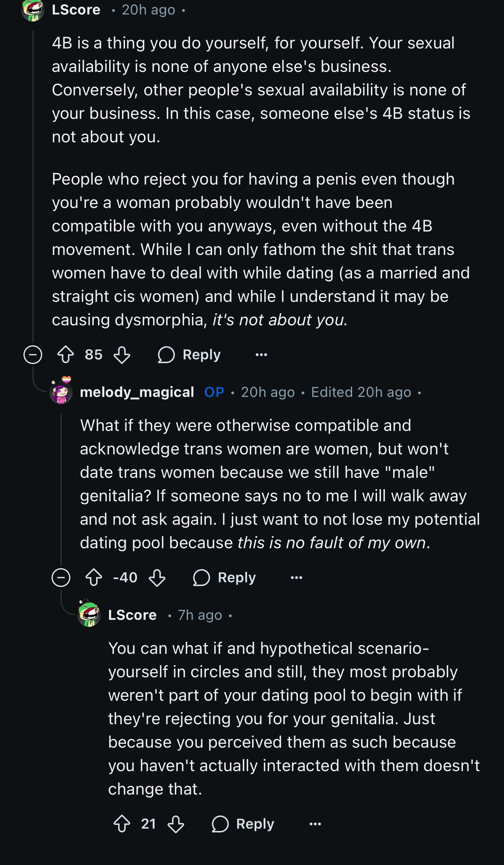Downvote LScore's 21-point reply
This screenshot has height=865, width=504.
pos(176,824)
